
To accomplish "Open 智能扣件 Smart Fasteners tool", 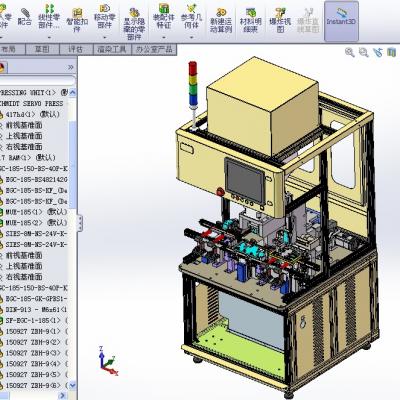I will pos(77,20).
